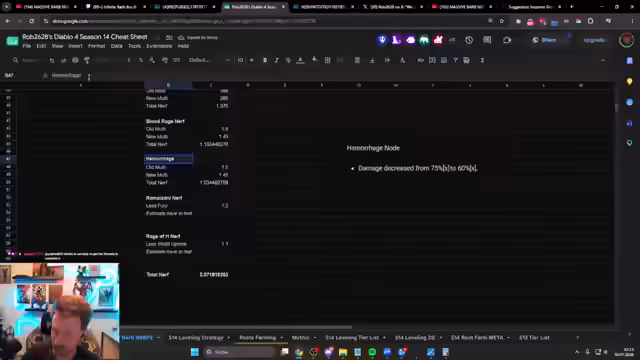Click the insert link icon
640x360 pixels.
tap(420, 60)
